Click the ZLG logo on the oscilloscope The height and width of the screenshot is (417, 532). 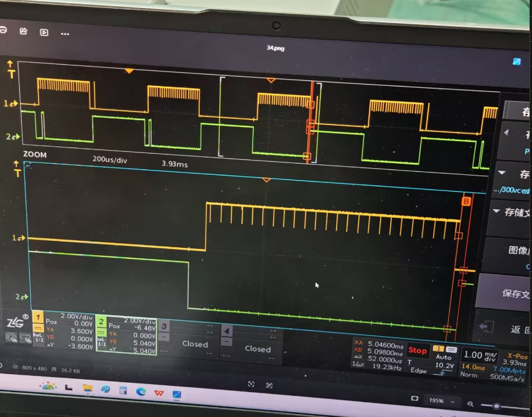pos(17,321)
